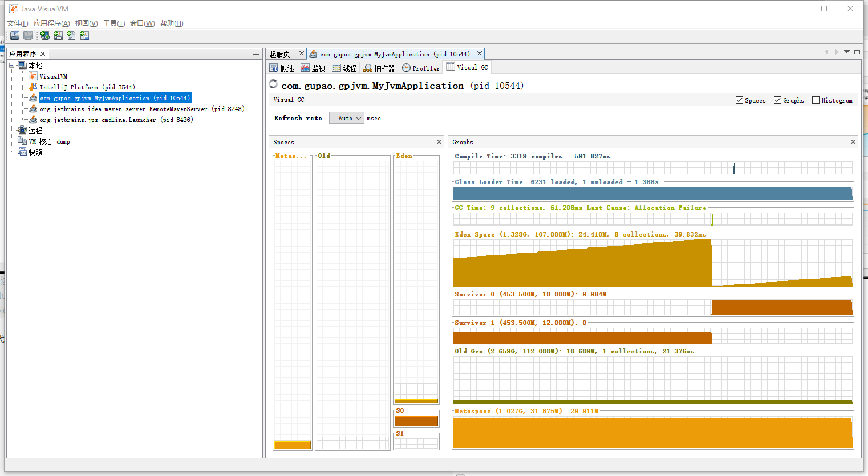Click the Eden Space usage graph
The width and height of the screenshot is (868, 476).
[653, 263]
